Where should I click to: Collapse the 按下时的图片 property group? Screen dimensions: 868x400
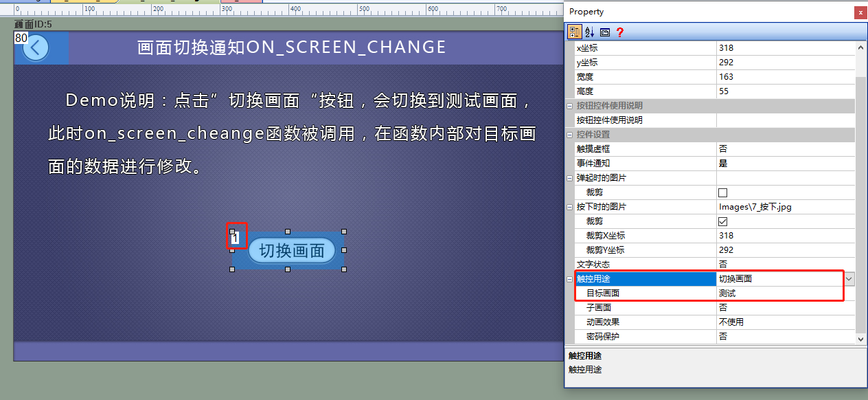pos(569,207)
